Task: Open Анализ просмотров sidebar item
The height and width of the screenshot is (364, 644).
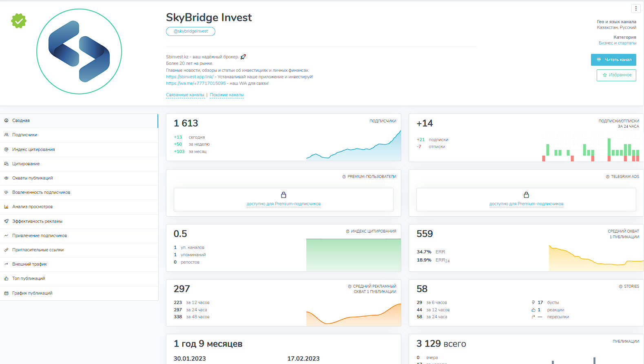Action: [79, 207]
